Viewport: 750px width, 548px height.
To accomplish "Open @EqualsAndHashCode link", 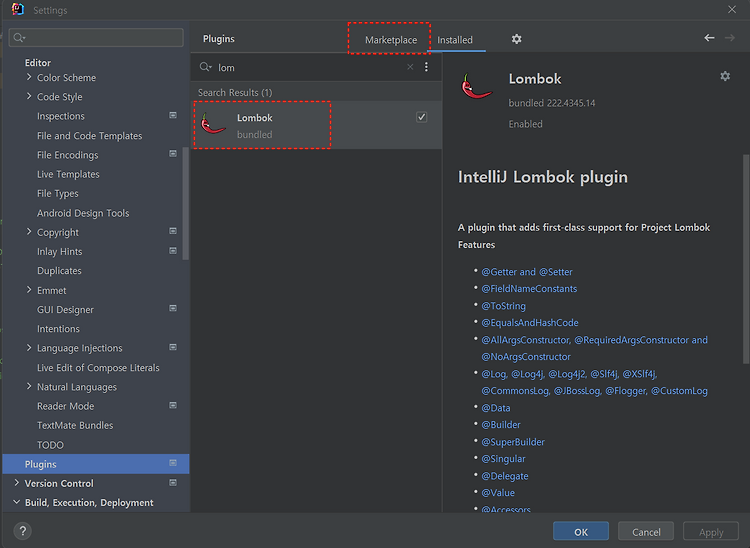I will coord(529,322).
